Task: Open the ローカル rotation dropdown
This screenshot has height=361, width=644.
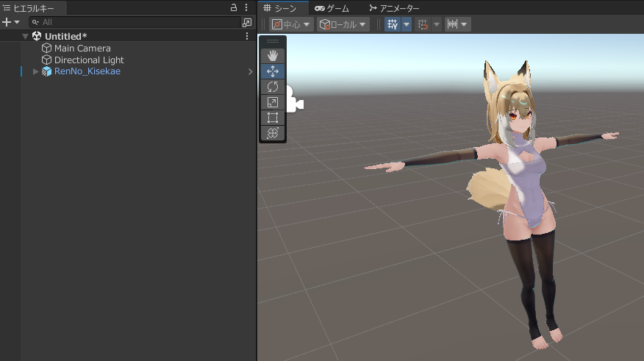Action: point(343,24)
